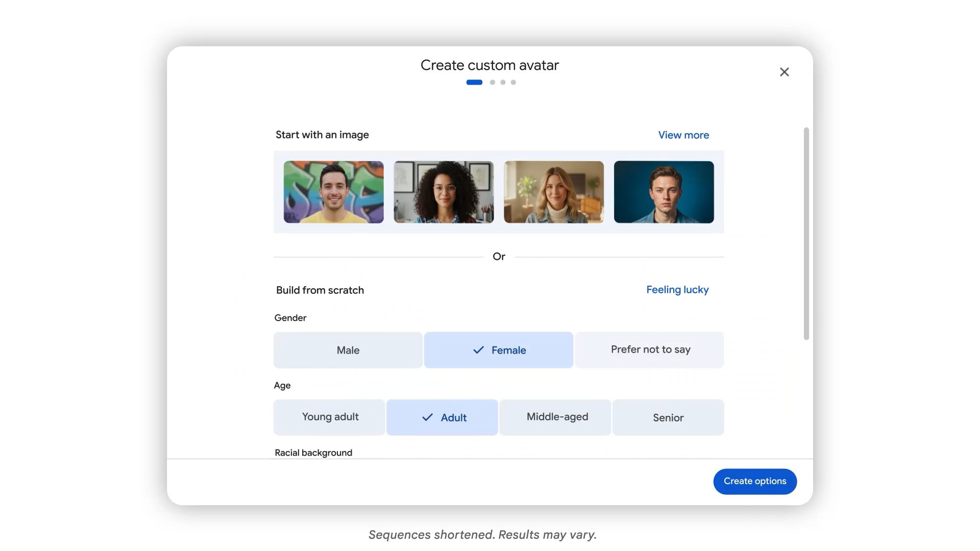Select the avatar with graffiti background

pyautogui.click(x=333, y=192)
